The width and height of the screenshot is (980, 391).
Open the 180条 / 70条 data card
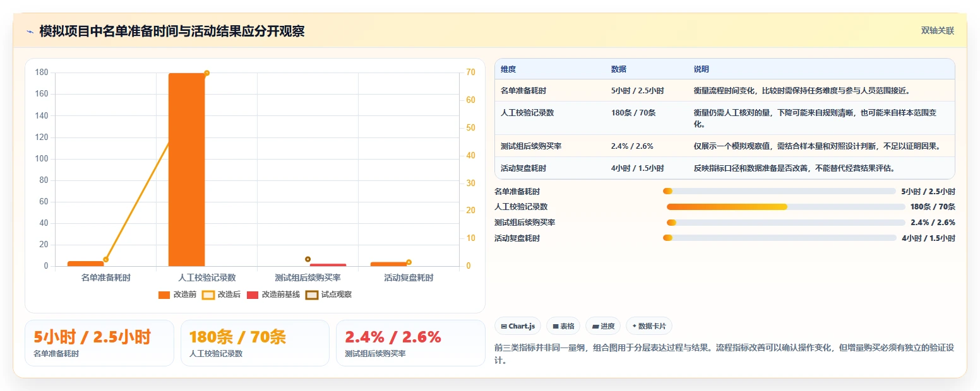[255, 343]
